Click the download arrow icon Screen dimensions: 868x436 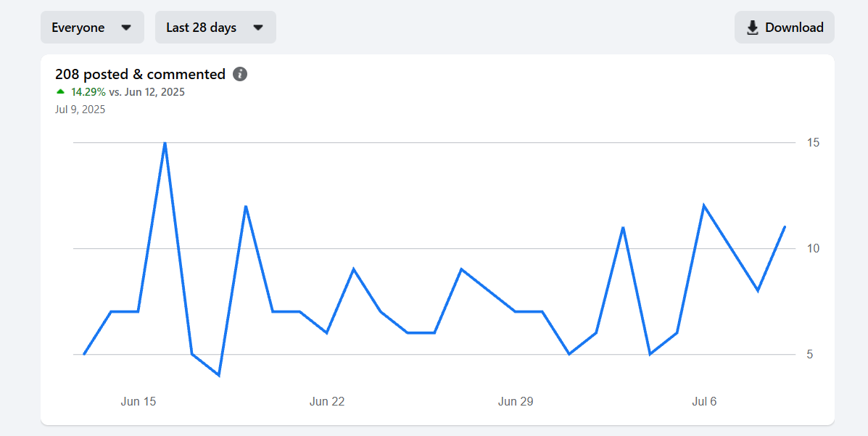tap(753, 28)
